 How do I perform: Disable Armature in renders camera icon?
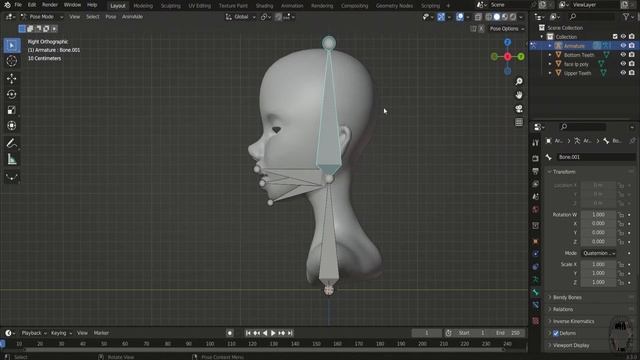pos(631,46)
